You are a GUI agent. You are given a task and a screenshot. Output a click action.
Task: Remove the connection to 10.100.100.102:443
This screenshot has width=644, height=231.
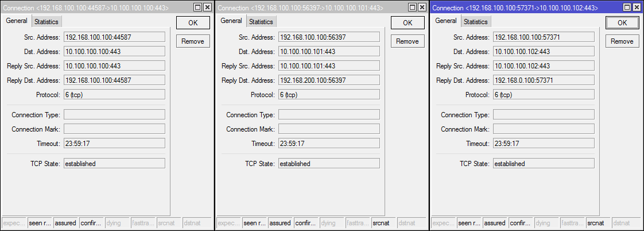pos(622,41)
